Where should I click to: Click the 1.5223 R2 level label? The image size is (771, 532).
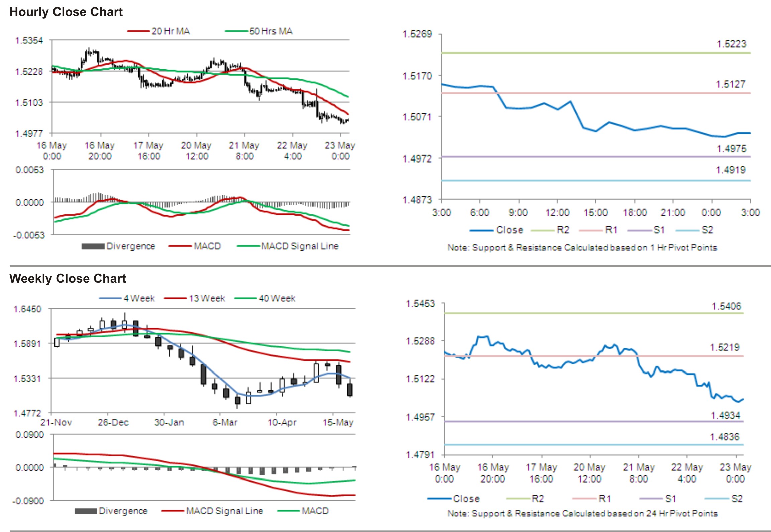731,44
